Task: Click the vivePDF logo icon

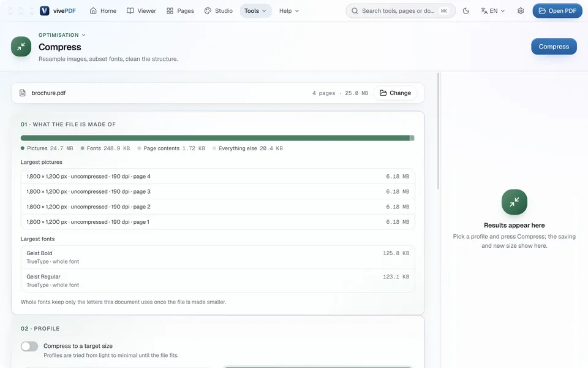Action: (45, 11)
